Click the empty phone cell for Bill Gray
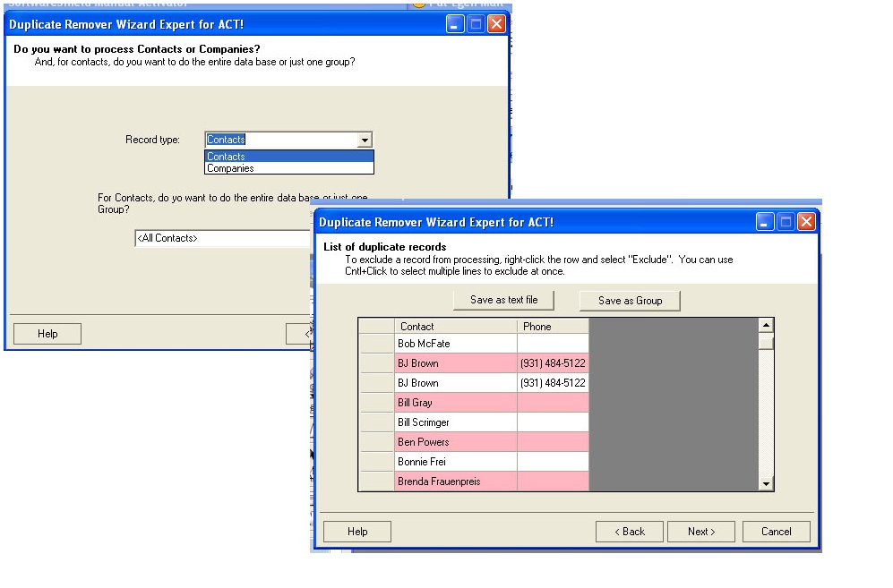893x588 pixels. (553, 403)
